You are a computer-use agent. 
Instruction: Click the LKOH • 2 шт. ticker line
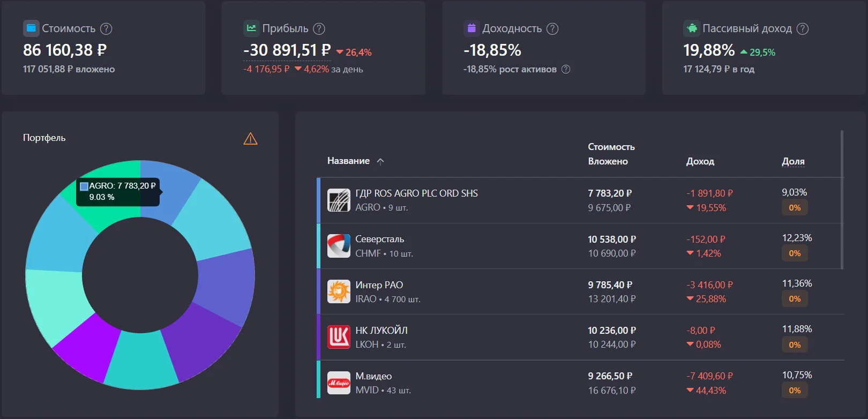pos(381,345)
